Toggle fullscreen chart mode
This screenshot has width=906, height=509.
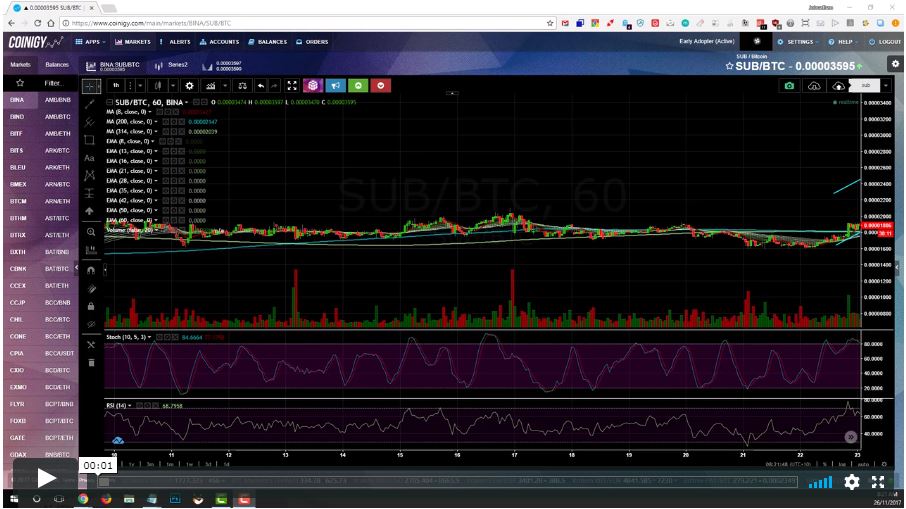[x=292, y=86]
